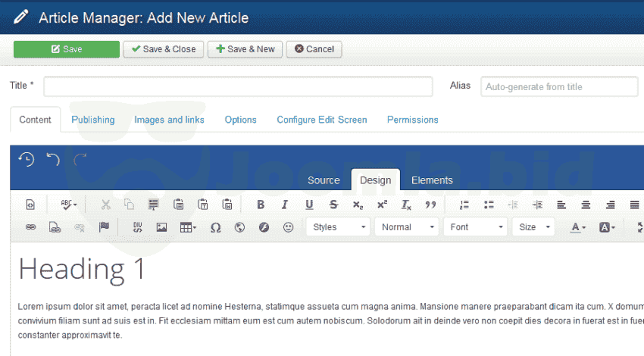This screenshot has height=356, width=644.
Task: Toggle italic text formatting
Action: pos(285,205)
